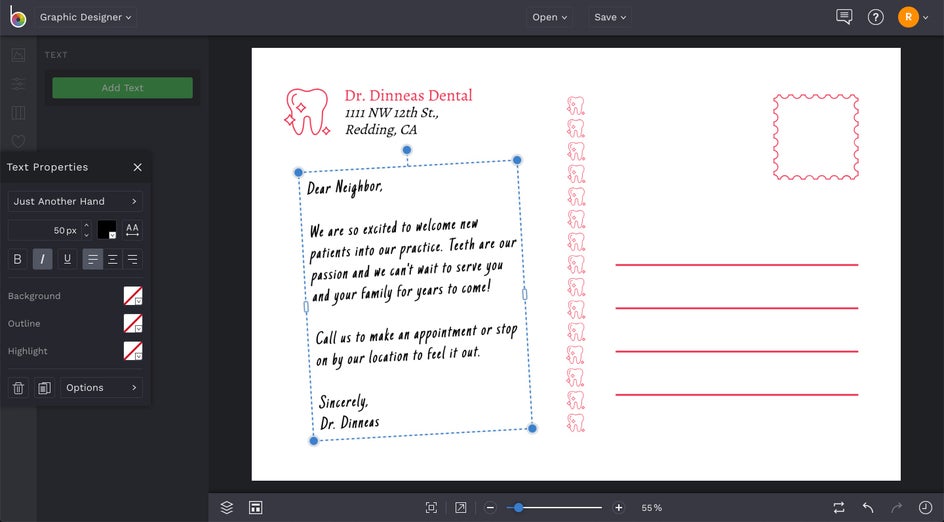Screen dimensions: 944x522
Task: Open the letter spacing AA icon
Action: pyautogui.click(x=132, y=230)
